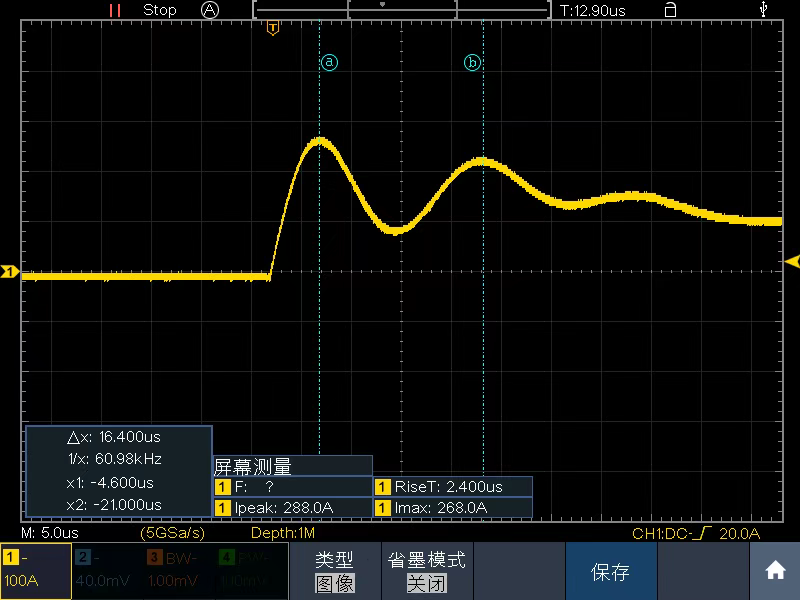Click the Ipeak: 288.0A measurement

[x=293, y=508]
